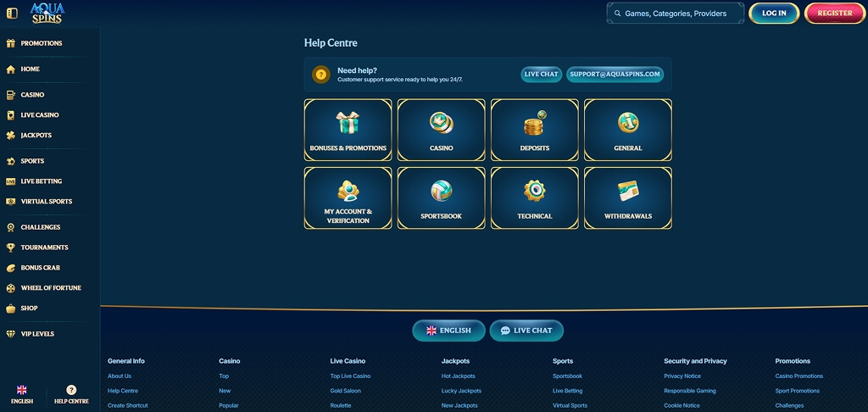The width and height of the screenshot is (868, 412).
Task: Open the Deposits help category card
Action: click(x=535, y=131)
